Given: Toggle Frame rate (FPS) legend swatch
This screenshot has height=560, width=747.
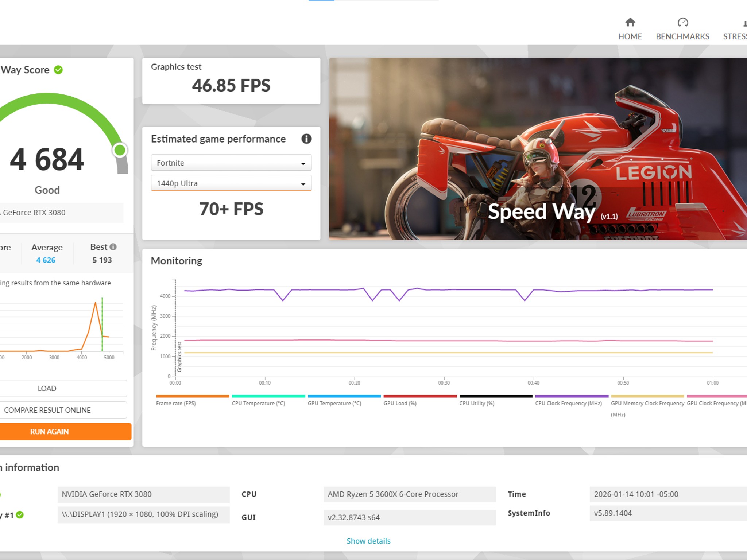Looking at the screenshot, I should pyautogui.click(x=193, y=396).
